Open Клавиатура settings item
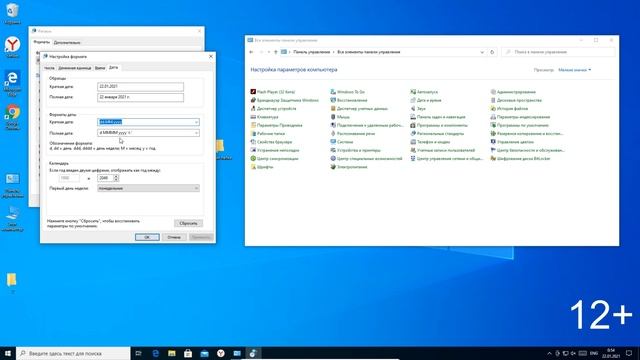The width and height of the screenshot is (640, 360). (264, 117)
